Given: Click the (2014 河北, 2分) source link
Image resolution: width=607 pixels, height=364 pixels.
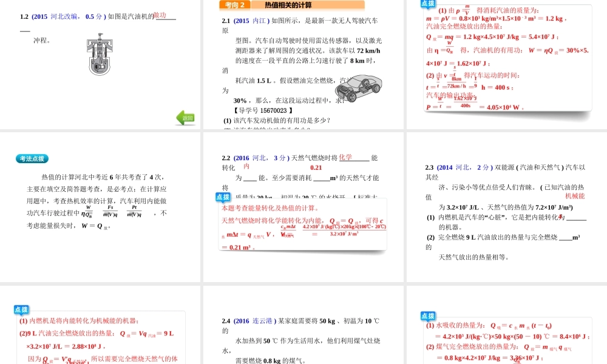Looking at the screenshot, I should [x=466, y=167].
